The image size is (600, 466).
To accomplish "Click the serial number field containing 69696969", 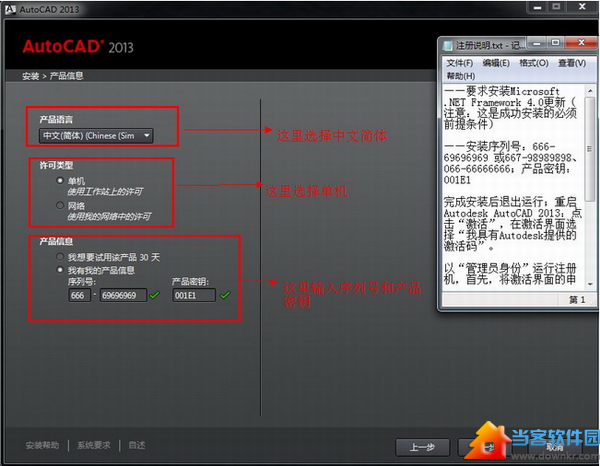I will 123,295.
